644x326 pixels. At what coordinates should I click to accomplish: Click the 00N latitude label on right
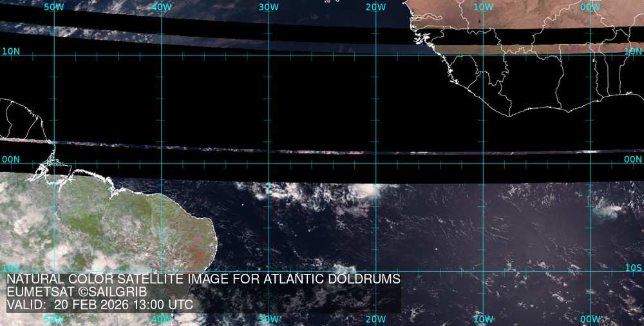633,159
